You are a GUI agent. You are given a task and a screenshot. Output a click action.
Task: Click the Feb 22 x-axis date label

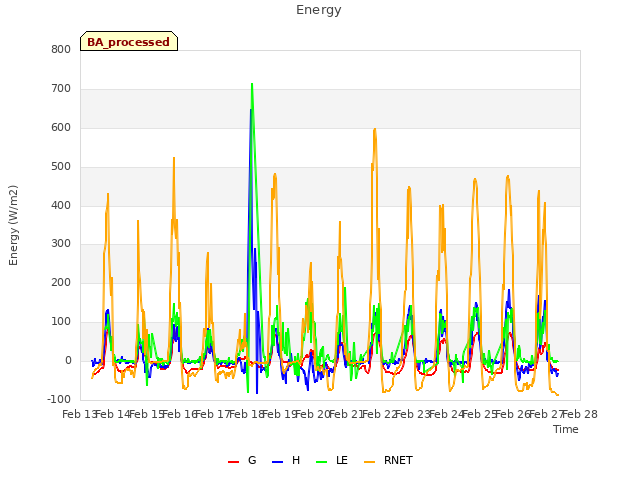point(380,415)
